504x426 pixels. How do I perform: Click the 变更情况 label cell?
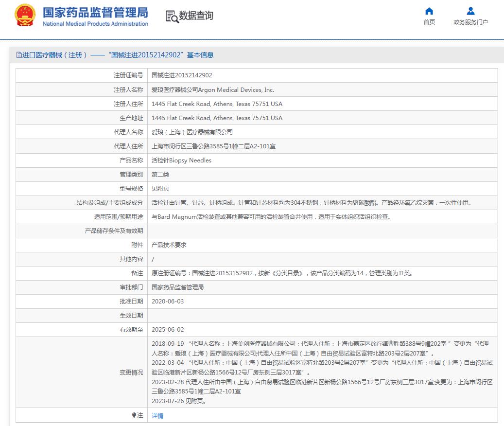click(82, 373)
